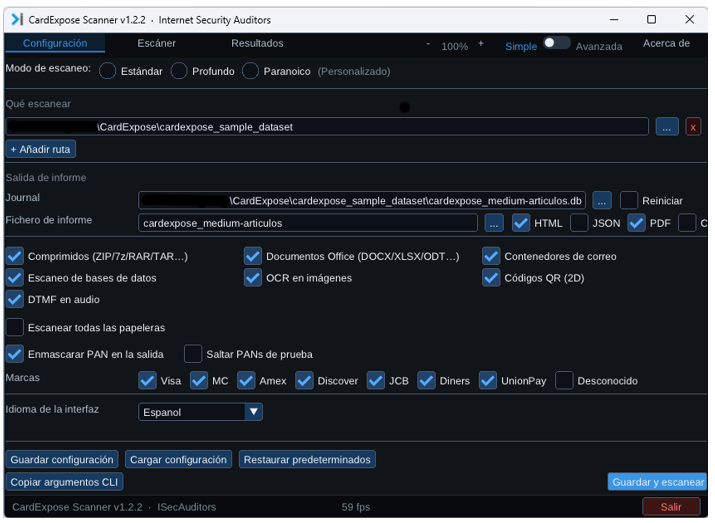Uncheck the JCB brand

click(x=376, y=381)
